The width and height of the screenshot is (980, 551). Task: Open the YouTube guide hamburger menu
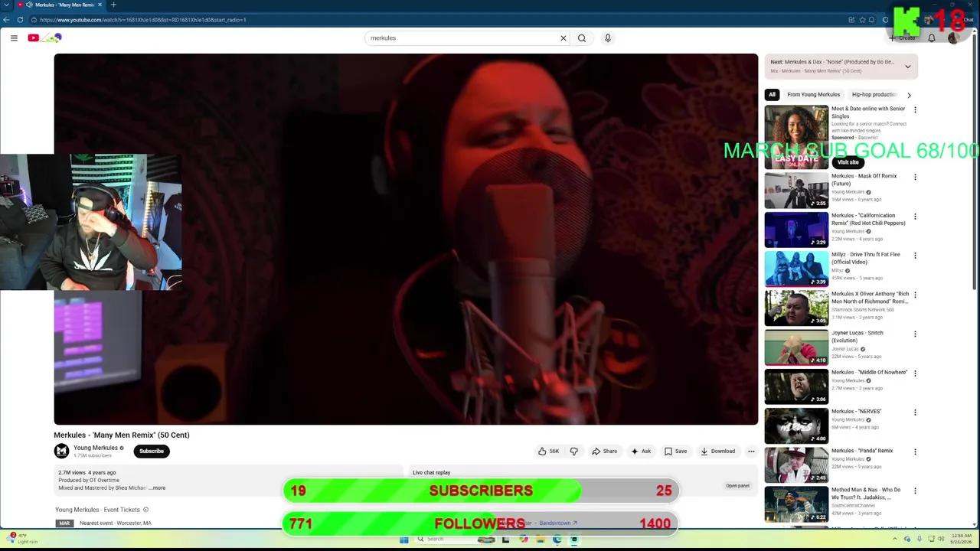click(14, 37)
